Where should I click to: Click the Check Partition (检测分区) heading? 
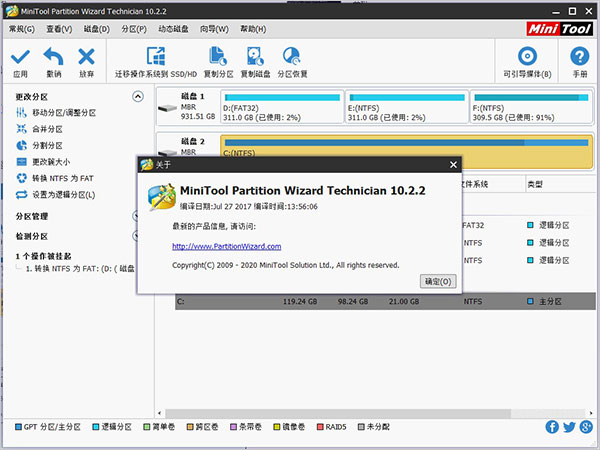32,236
